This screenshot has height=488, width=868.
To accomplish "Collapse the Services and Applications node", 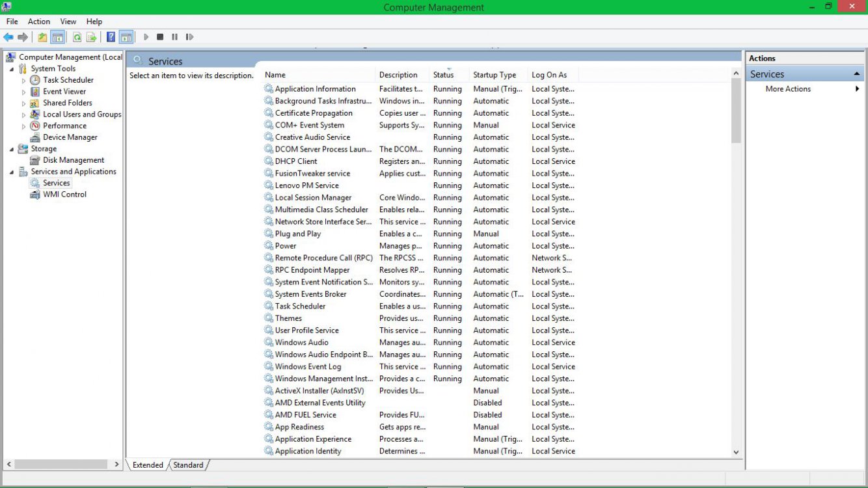I will (x=12, y=172).
